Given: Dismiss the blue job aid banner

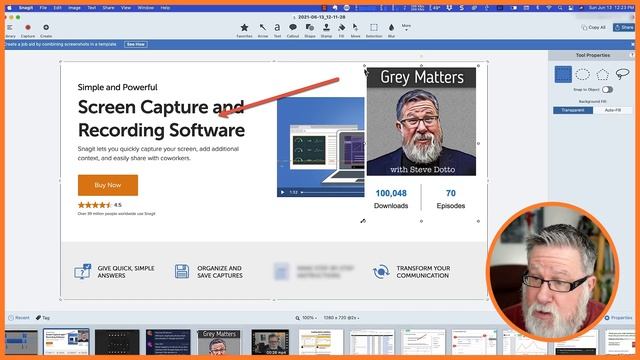Looking at the screenshot, I should pyautogui.click(x=633, y=44).
